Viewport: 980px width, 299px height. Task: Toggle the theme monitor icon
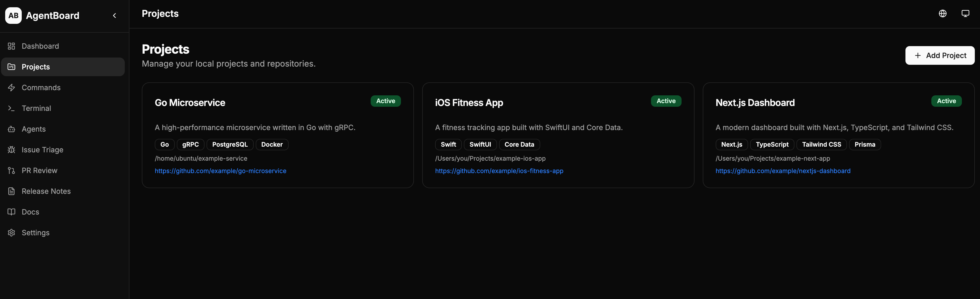[x=965, y=14]
